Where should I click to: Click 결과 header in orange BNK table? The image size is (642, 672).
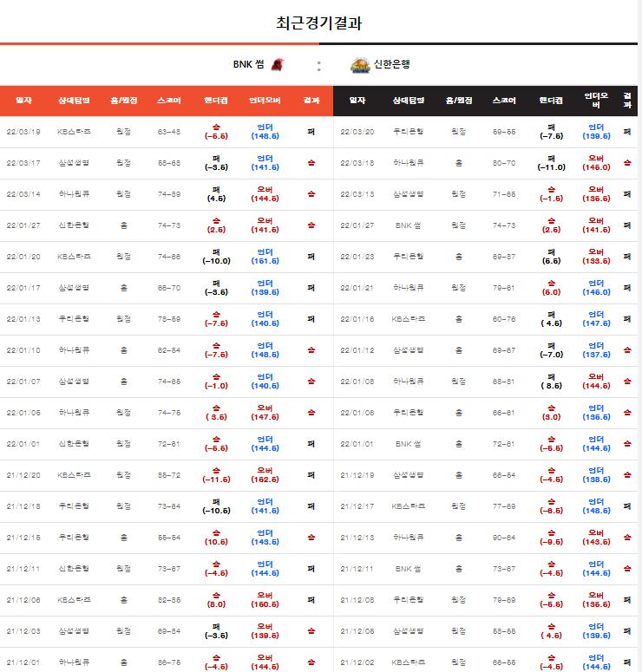coord(311,101)
